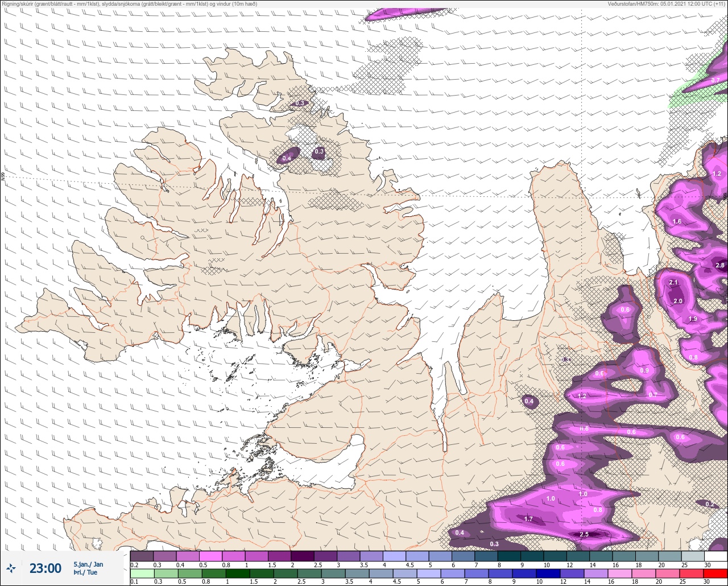Click the upper legend swatch right of 1.5
This screenshot has height=586, width=728.
tap(279, 556)
